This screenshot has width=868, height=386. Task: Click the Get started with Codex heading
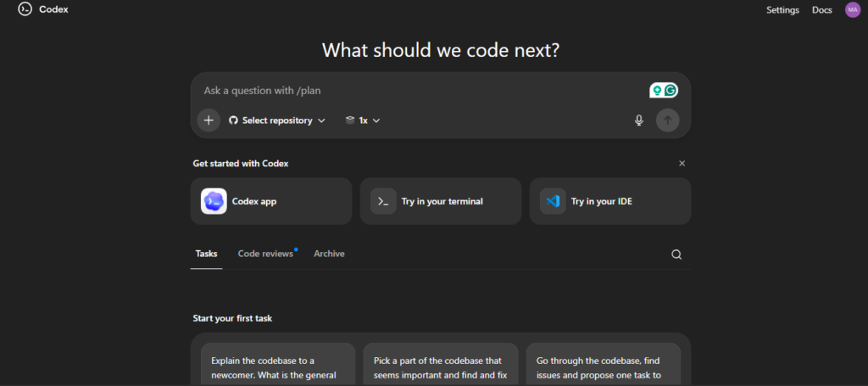pyautogui.click(x=241, y=164)
